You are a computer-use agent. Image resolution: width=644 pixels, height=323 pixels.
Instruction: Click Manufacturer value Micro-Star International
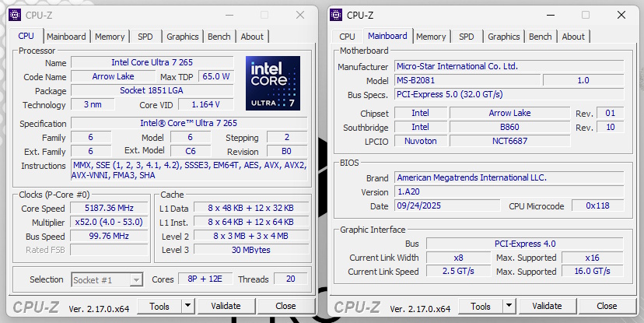point(509,66)
